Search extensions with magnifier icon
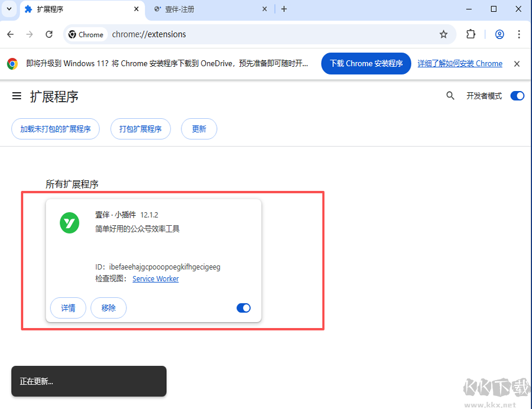 click(x=450, y=96)
